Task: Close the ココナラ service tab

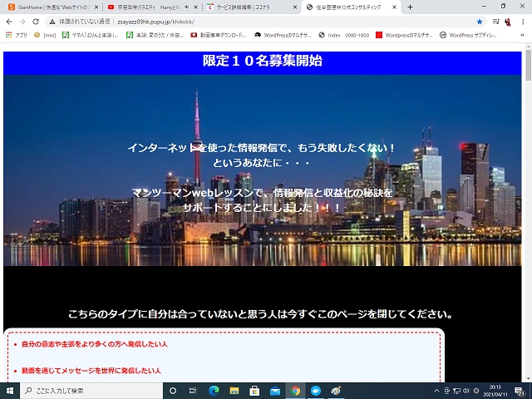Action: tap(295, 7)
